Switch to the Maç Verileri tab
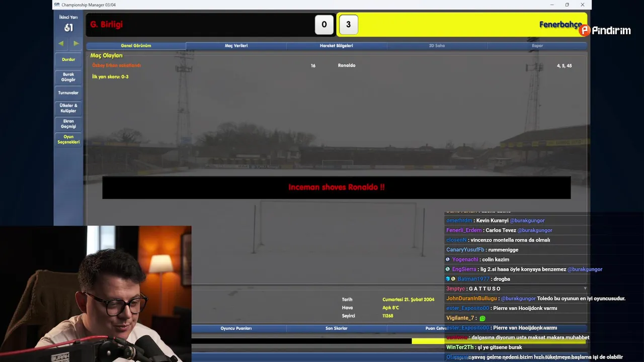This screenshot has height=362, width=644. coord(236,46)
